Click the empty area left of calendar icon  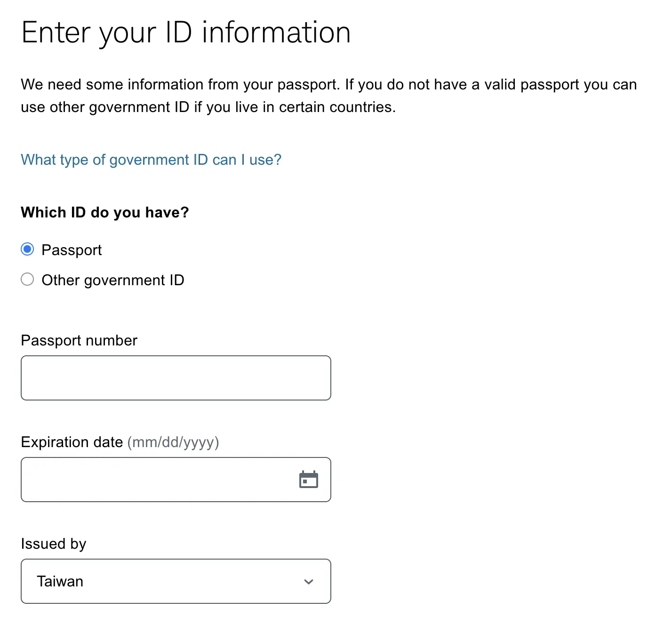264,480
